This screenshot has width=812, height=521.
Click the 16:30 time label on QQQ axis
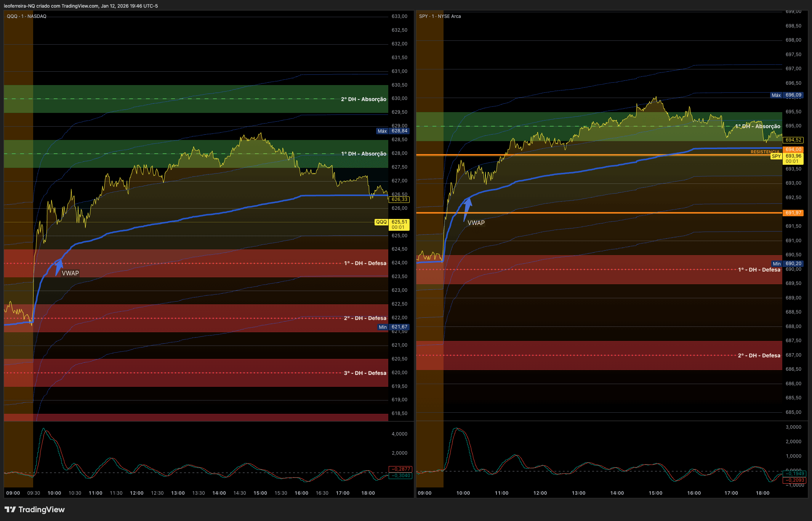322,493
